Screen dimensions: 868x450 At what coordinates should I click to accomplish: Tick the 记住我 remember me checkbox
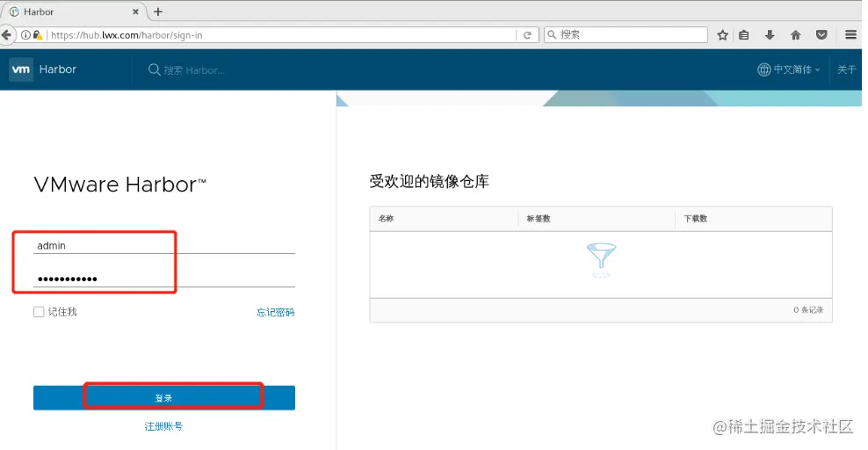coord(39,312)
